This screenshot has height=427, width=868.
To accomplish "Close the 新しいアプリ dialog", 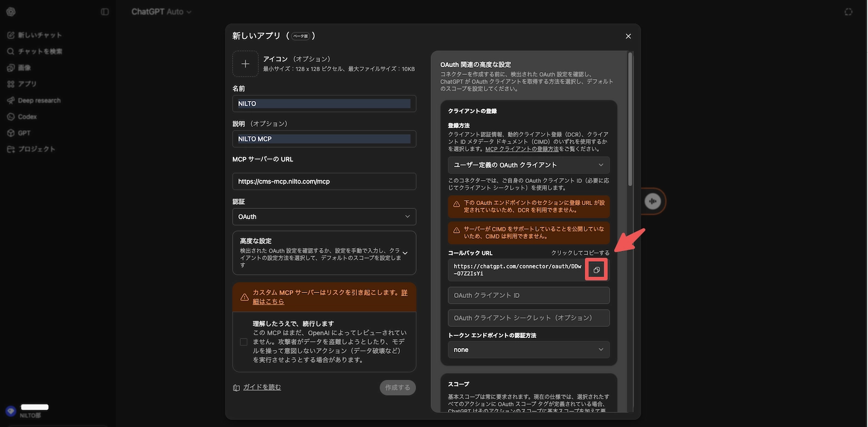I will click(628, 36).
